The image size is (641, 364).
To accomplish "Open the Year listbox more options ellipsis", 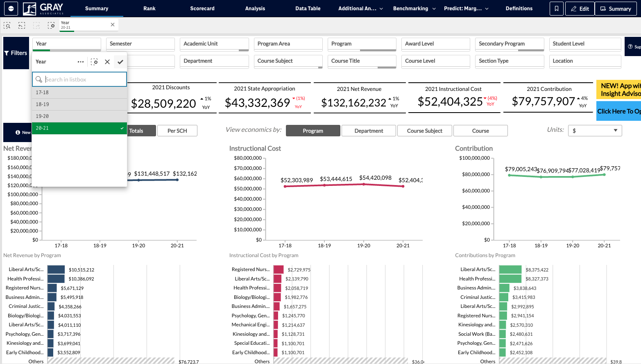I will coord(81,62).
